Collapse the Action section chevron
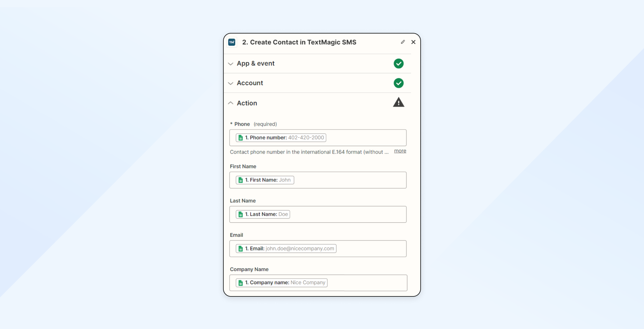Viewport: 644px width, 329px height. pyautogui.click(x=231, y=103)
